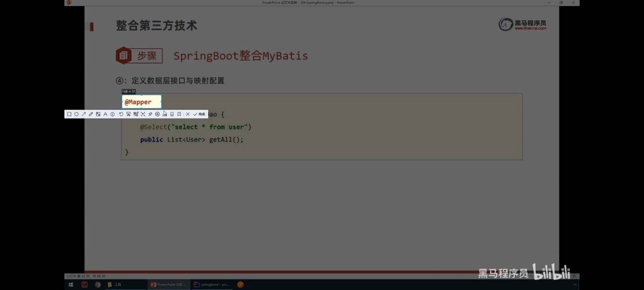
Task: Select the rectangle annotation tool
Action: (69, 114)
